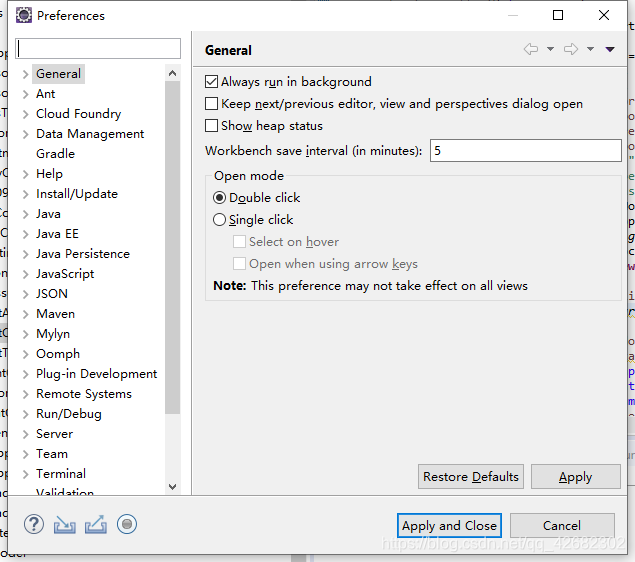Click Apply and Close

[449, 526]
